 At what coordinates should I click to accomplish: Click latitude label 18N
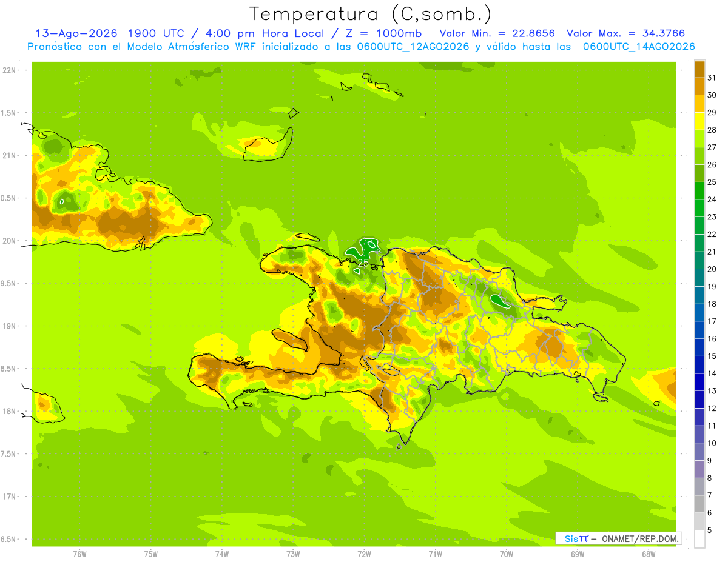[x=10, y=411]
